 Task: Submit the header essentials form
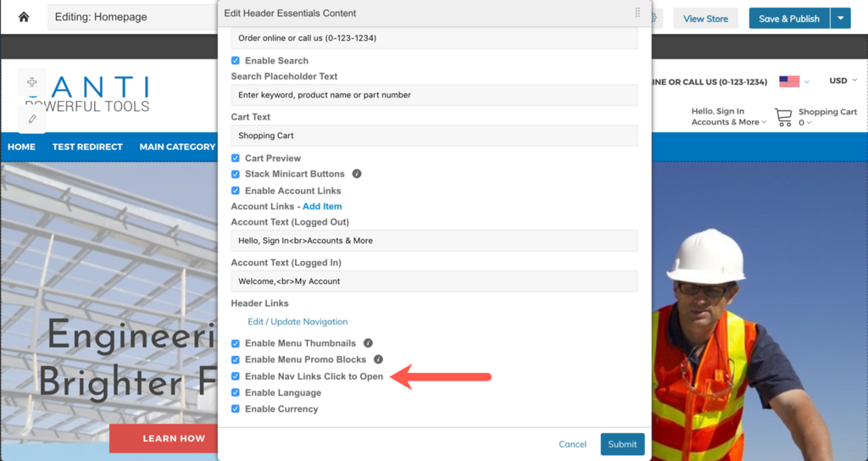[622, 444]
